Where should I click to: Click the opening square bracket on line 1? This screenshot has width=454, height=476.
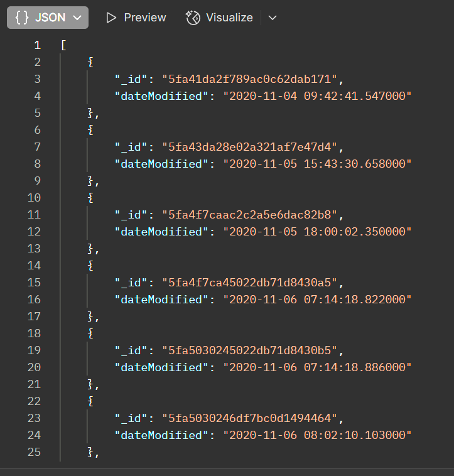point(63,45)
